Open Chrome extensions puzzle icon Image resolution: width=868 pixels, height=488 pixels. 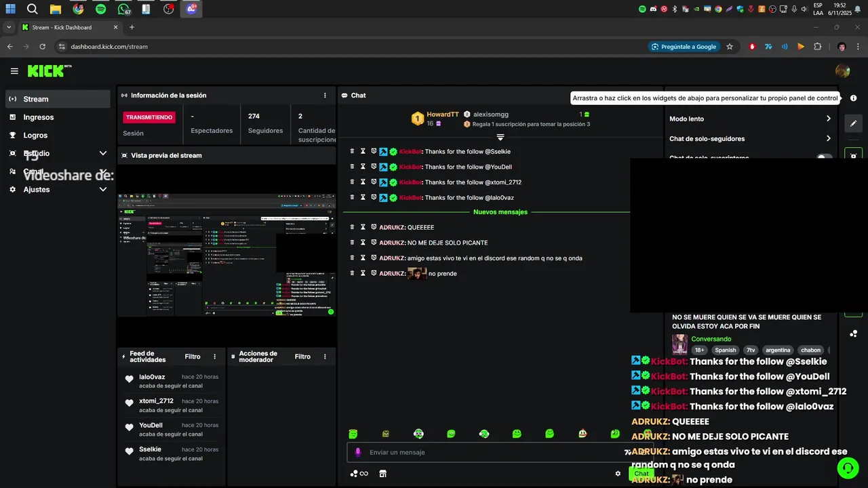point(817,47)
